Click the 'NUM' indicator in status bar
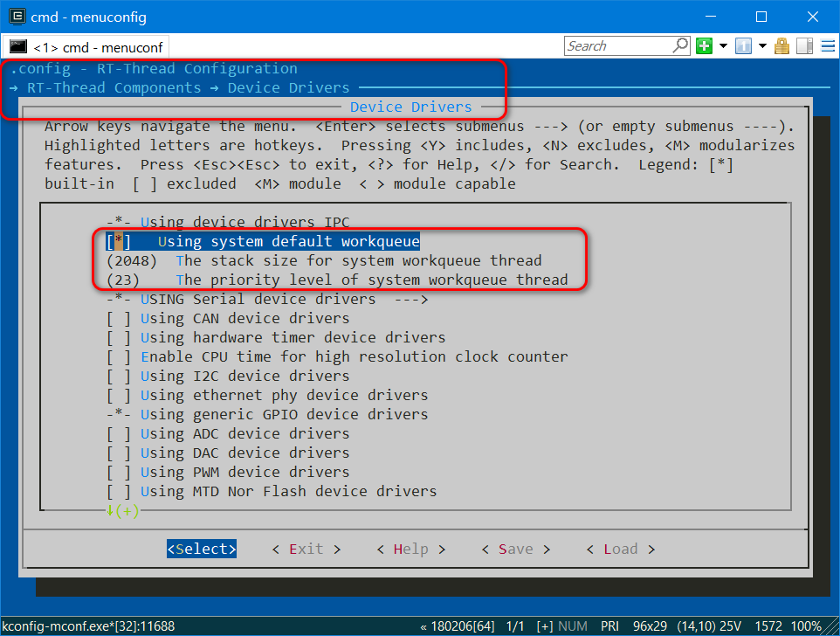Viewport: 840px width, 636px height. (x=573, y=626)
